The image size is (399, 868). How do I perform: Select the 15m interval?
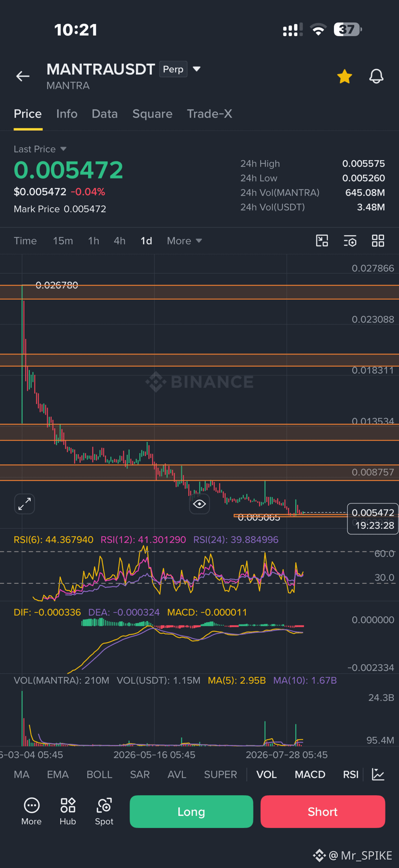(x=63, y=241)
